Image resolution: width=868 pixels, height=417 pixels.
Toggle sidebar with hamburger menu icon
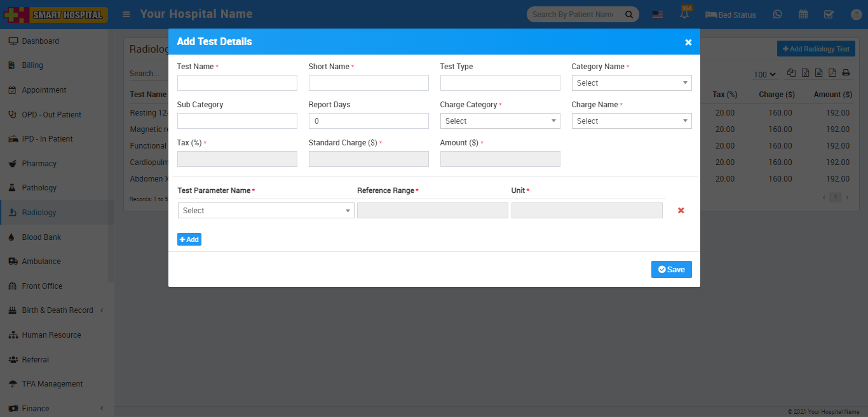point(126,15)
